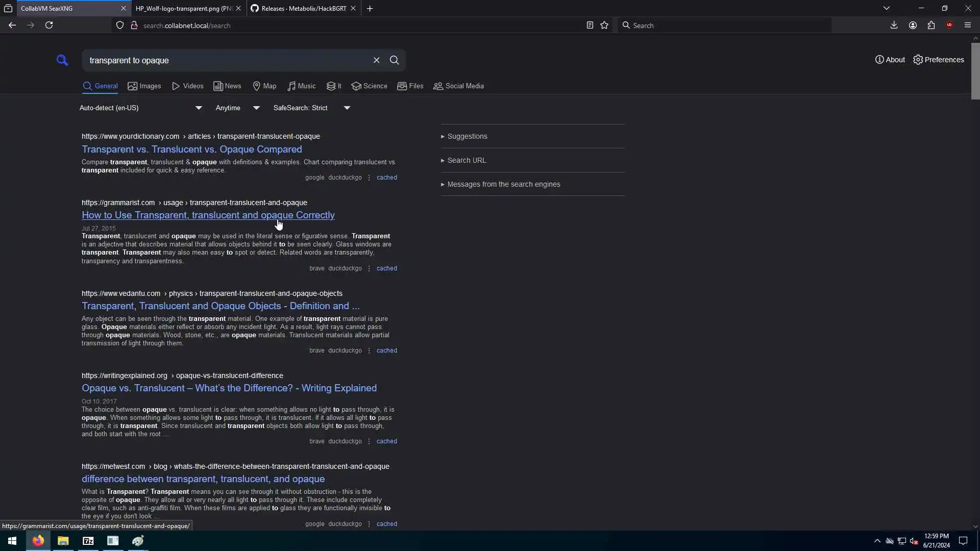Open the language Auto-detect dropdown
The image size is (980, 551).
pos(140,108)
